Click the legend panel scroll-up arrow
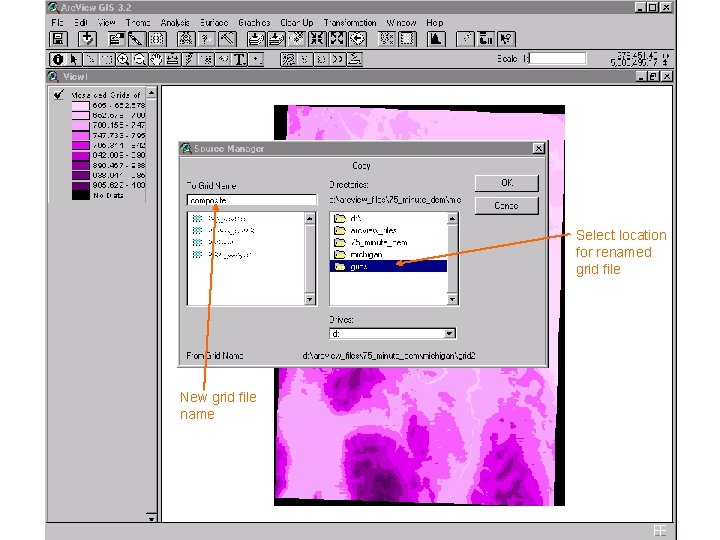Screen dimensions: 720x540 click(x=151, y=94)
